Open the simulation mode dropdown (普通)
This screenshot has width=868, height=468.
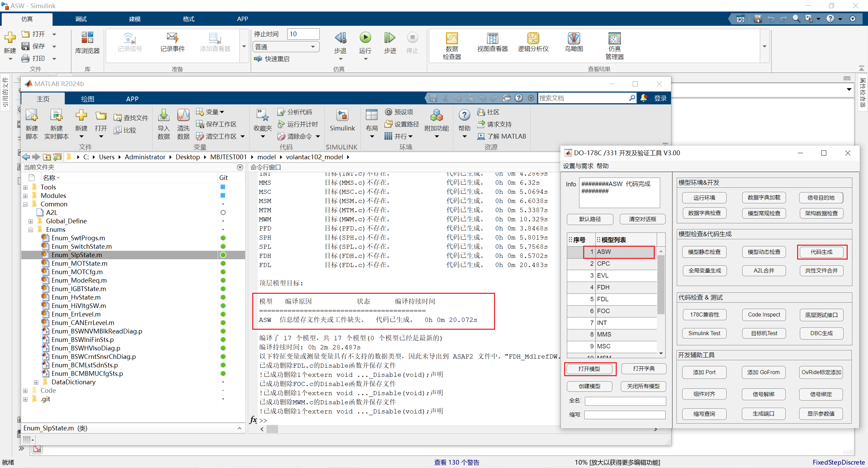point(286,47)
